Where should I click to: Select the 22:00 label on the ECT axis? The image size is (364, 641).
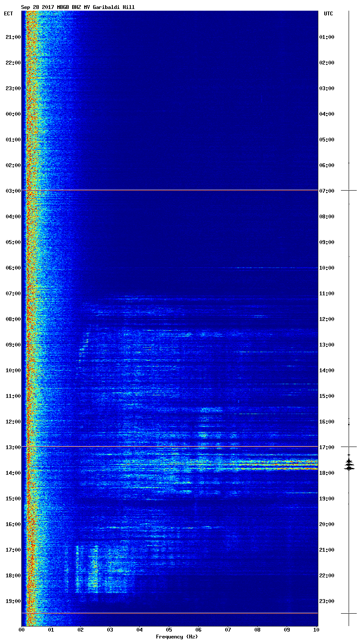tap(13, 63)
